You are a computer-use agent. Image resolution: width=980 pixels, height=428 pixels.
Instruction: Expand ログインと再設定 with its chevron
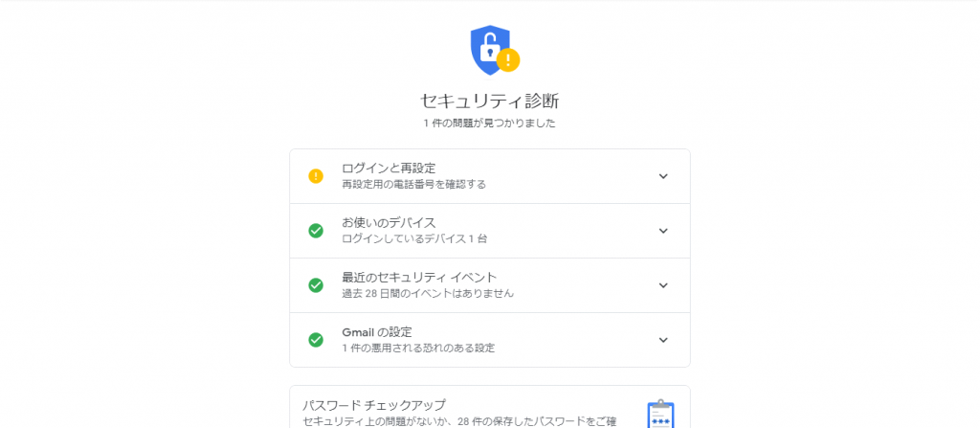(663, 176)
